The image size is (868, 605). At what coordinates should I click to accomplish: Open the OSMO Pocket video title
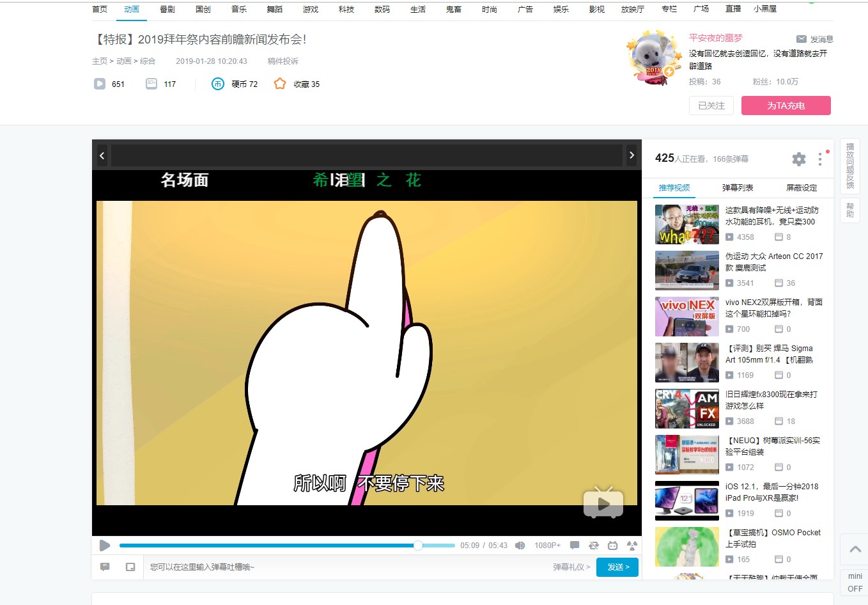coord(773,538)
